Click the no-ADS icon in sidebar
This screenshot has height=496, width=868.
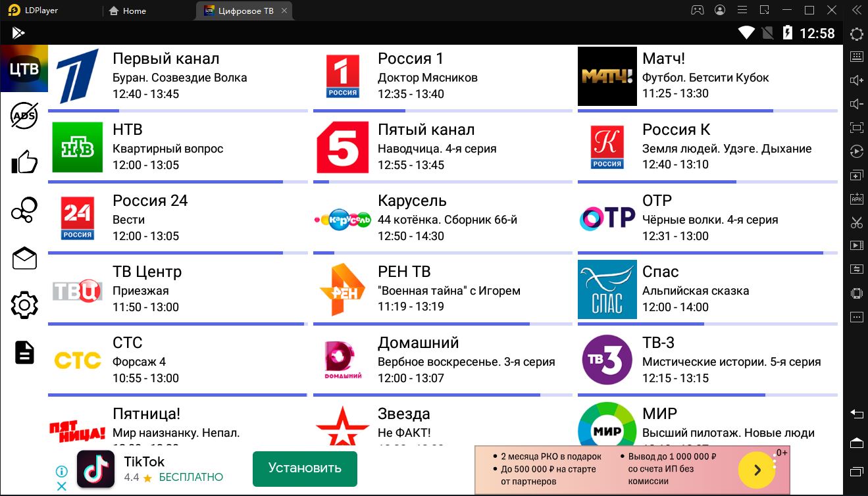click(24, 116)
